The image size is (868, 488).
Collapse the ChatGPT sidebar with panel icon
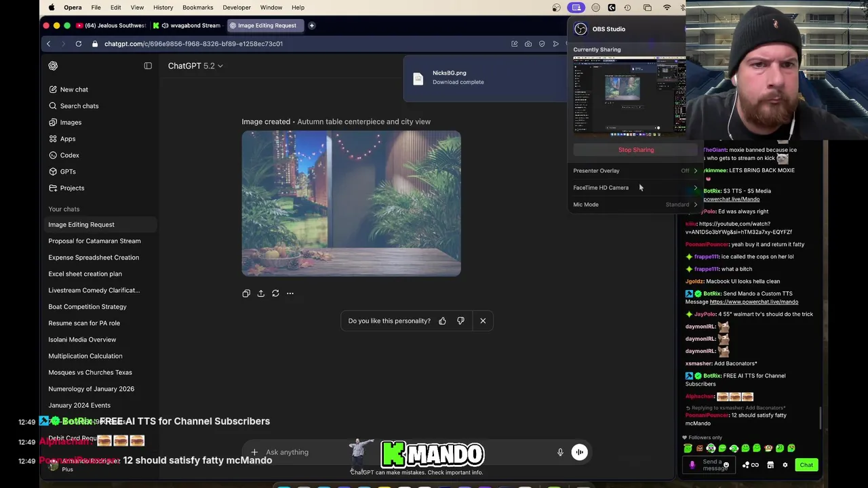coord(148,66)
